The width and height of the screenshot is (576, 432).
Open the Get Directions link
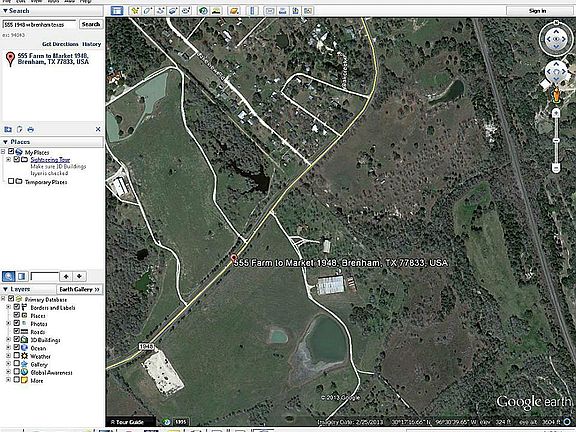60,44
